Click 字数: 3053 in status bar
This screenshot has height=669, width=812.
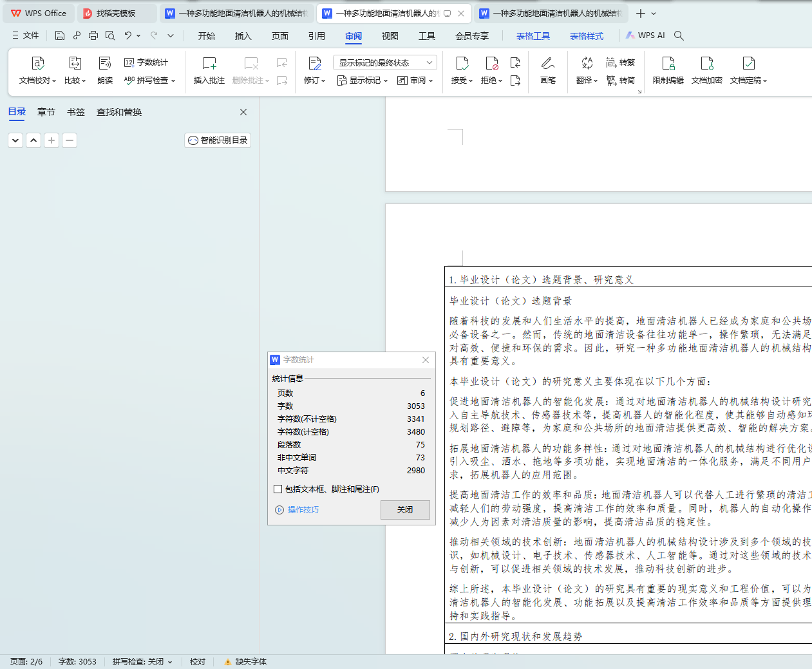coord(77,662)
